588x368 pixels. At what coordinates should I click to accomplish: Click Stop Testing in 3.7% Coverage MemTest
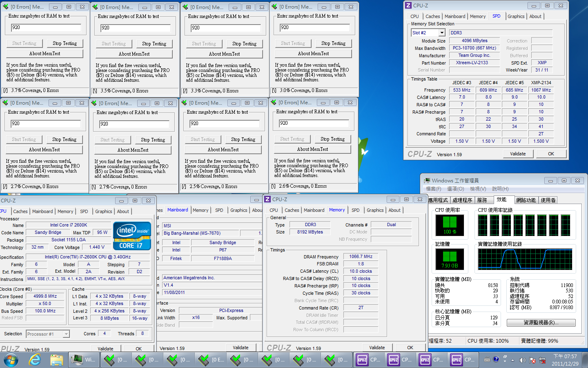(x=65, y=43)
